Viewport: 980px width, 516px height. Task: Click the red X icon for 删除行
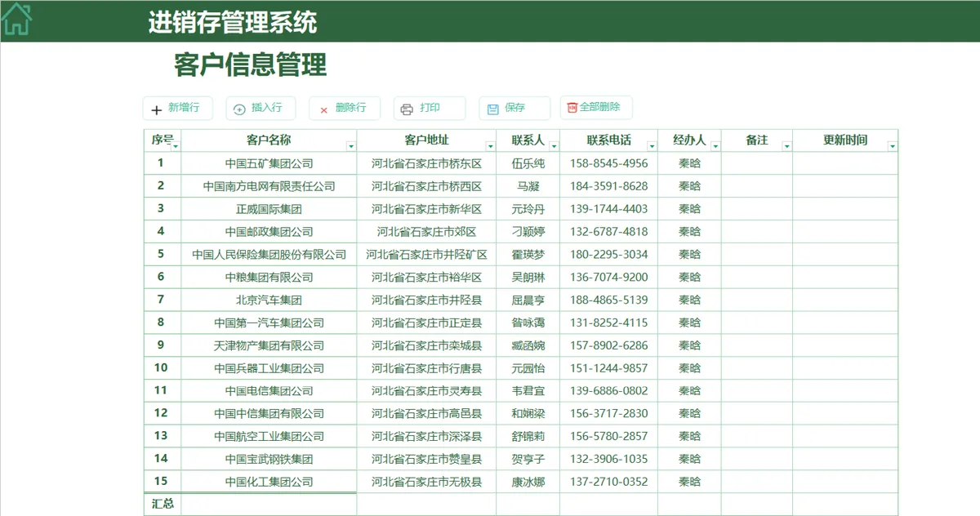point(323,109)
